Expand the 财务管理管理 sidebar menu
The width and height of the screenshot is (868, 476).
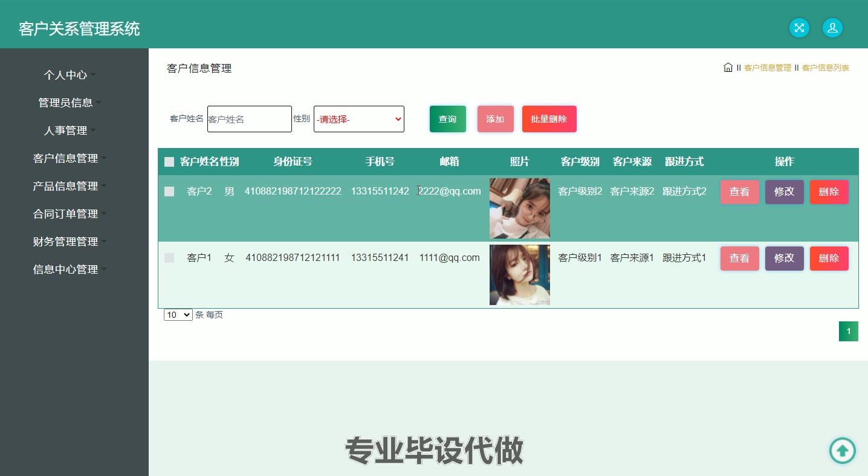pos(69,242)
